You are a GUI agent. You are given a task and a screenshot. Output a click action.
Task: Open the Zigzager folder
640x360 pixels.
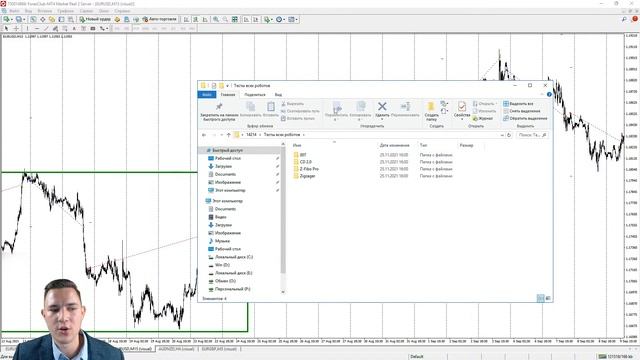tap(307, 176)
